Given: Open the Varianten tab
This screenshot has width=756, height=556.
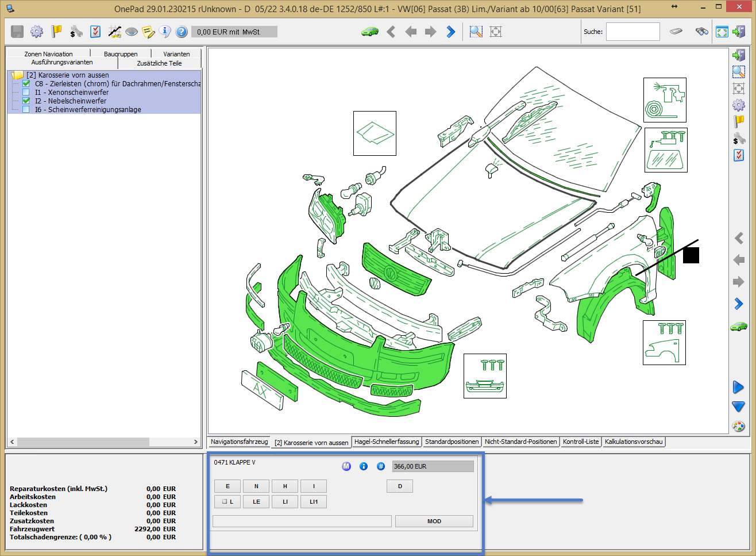Looking at the screenshot, I should click(176, 53).
